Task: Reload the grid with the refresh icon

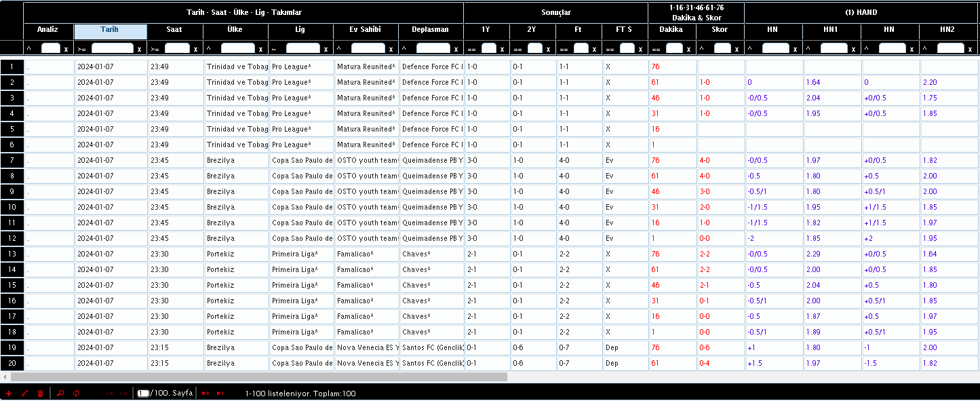Action: click(76, 393)
